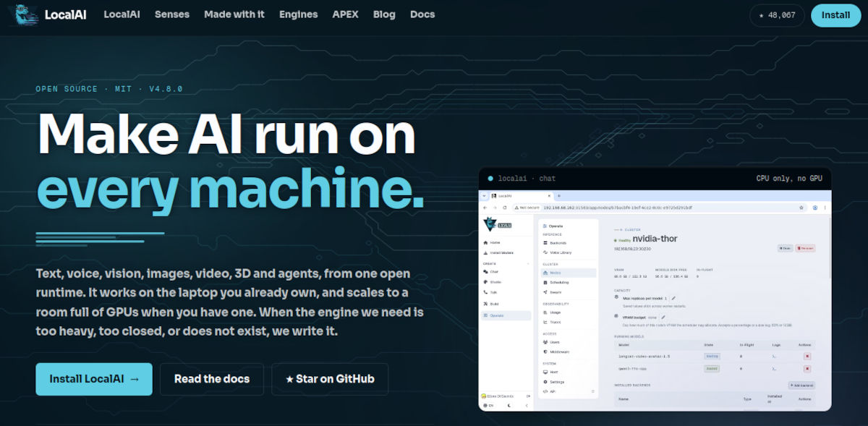Click the Scheduling icon in demo submenu
868x426 pixels.
point(545,282)
